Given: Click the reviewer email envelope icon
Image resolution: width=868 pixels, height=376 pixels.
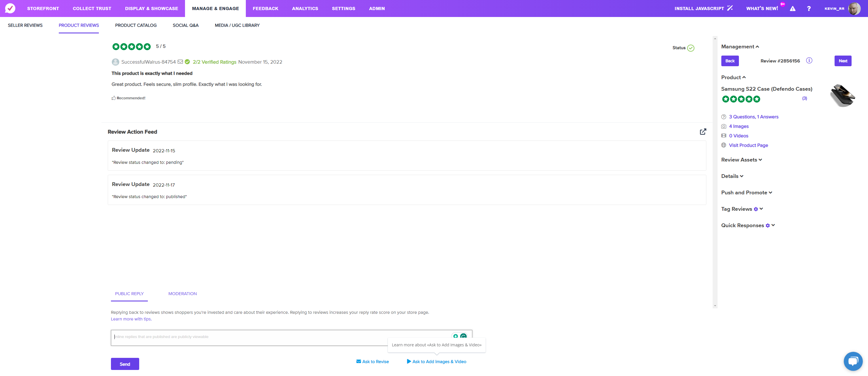Looking at the screenshot, I should click(180, 62).
